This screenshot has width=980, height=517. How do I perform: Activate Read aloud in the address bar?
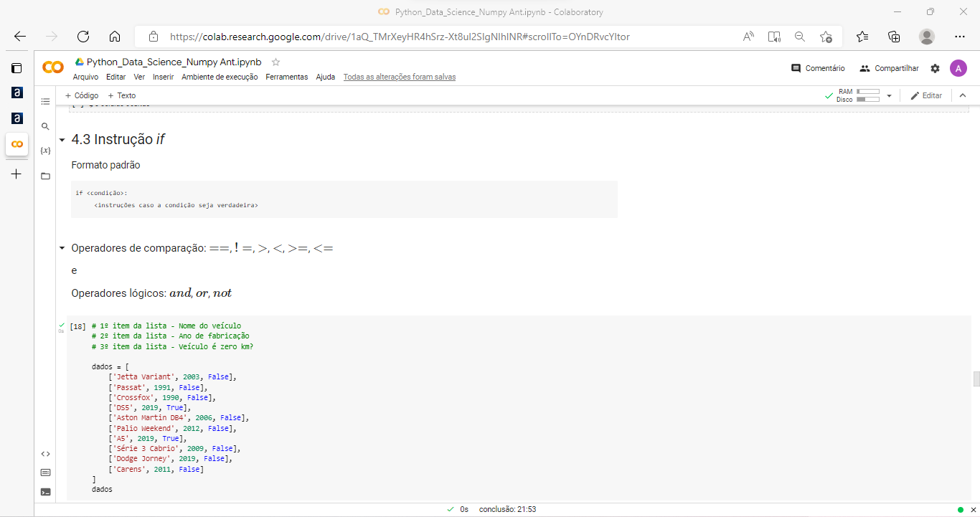[x=748, y=37]
